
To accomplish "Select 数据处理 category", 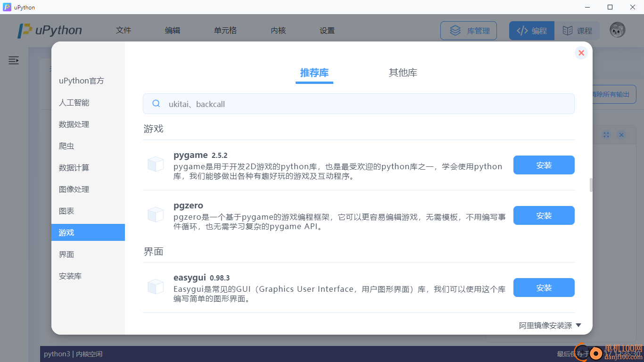I will [88, 124].
